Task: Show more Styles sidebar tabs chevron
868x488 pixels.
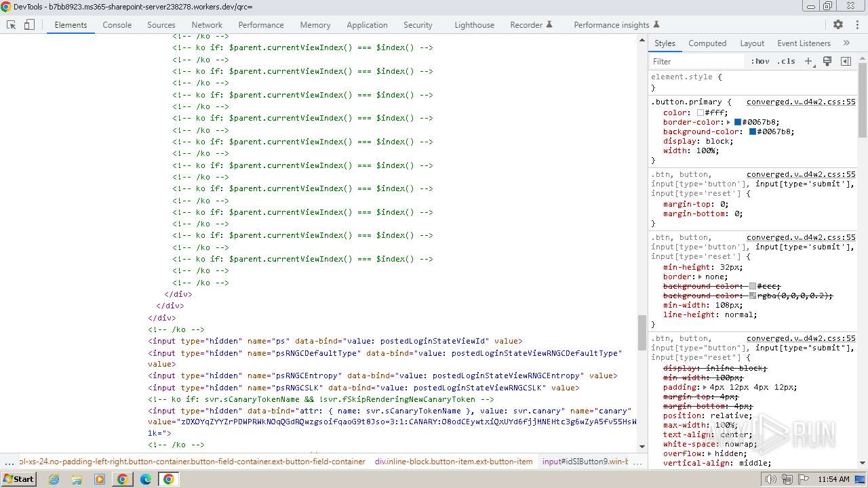Action: 846,43
